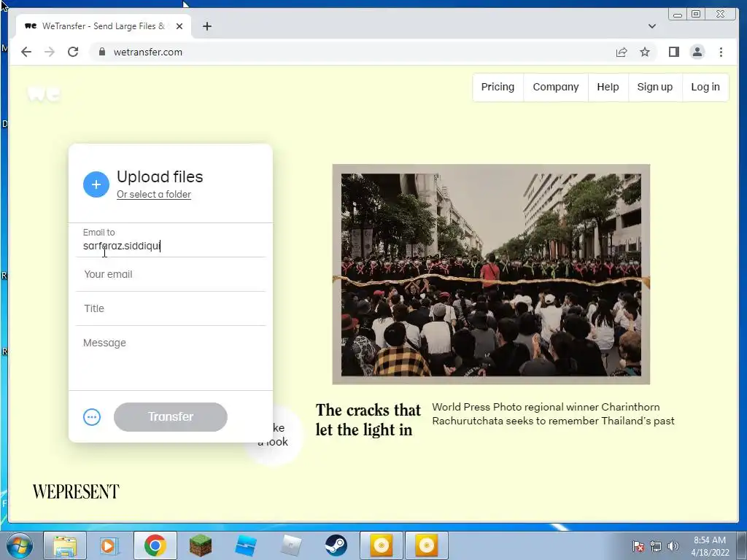Open The cracks that let the light in headline
The width and height of the screenshot is (747, 560).
368,419
